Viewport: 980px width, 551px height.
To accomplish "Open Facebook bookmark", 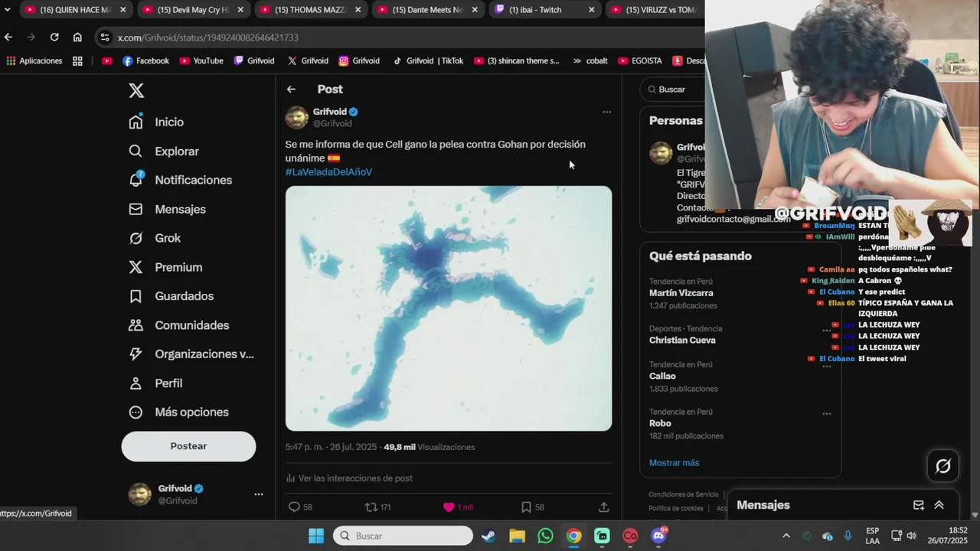I will point(145,60).
